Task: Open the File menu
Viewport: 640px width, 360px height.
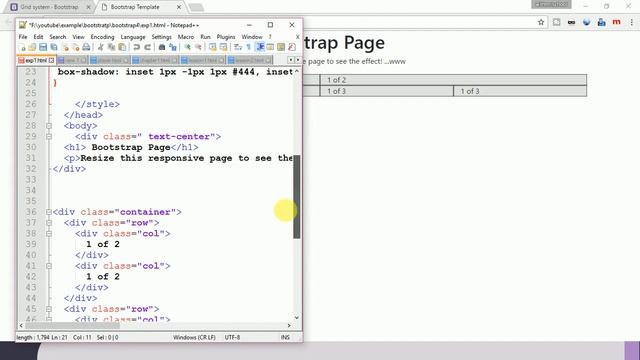Action: point(23,37)
